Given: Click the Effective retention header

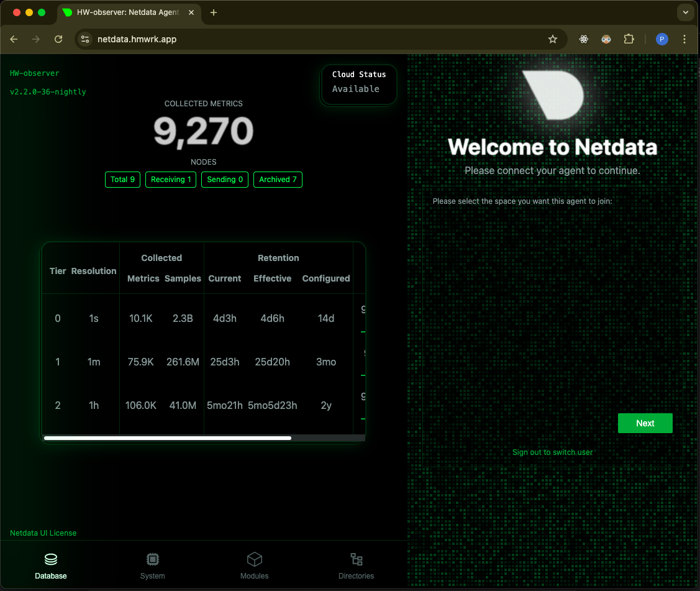Looking at the screenshot, I should click(272, 278).
